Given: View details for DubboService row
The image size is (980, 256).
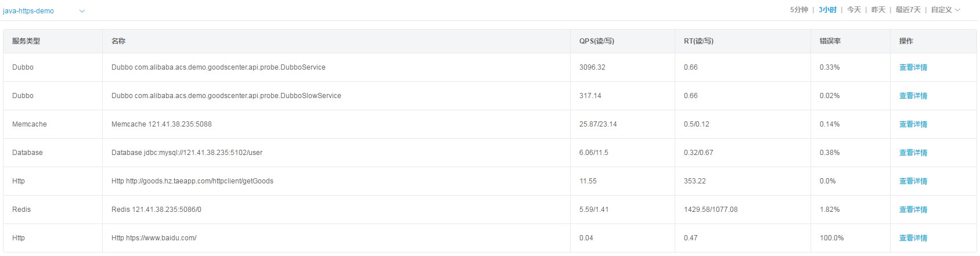Looking at the screenshot, I should (913, 67).
